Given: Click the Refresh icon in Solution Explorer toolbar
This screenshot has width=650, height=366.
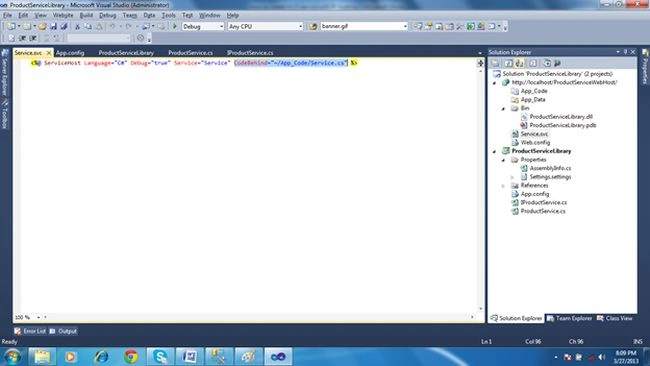Looking at the screenshot, I should [509, 63].
